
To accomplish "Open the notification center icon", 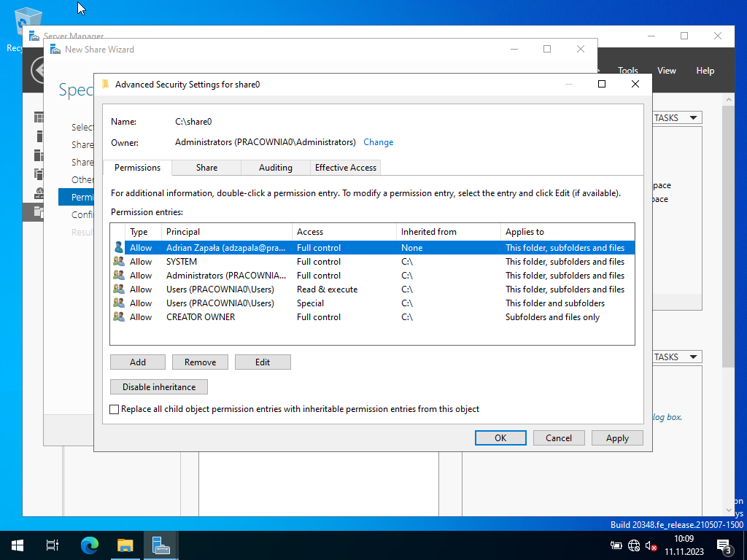I will coord(724,545).
